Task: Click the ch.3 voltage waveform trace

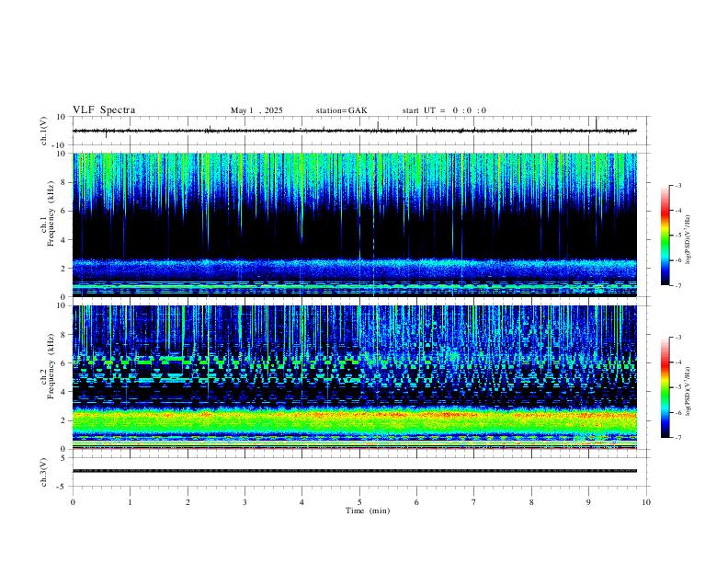Action: point(354,471)
